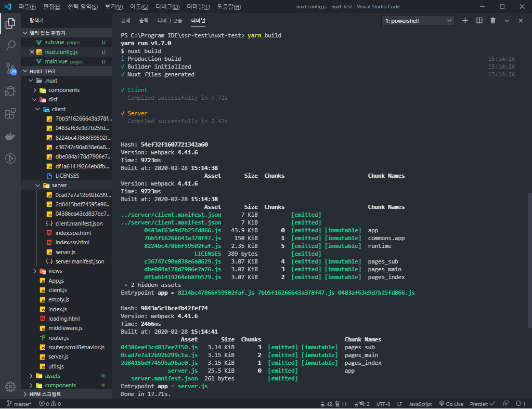Image resolution: width=532 pixels, height=409 pixels.
Task: Maximize panel with the chevron icon
Action: 507,21
